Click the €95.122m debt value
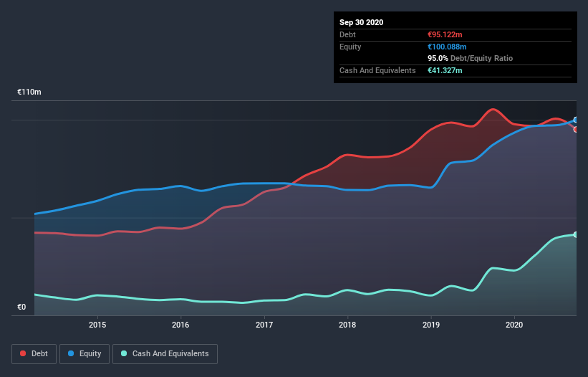 click(445, 34)
